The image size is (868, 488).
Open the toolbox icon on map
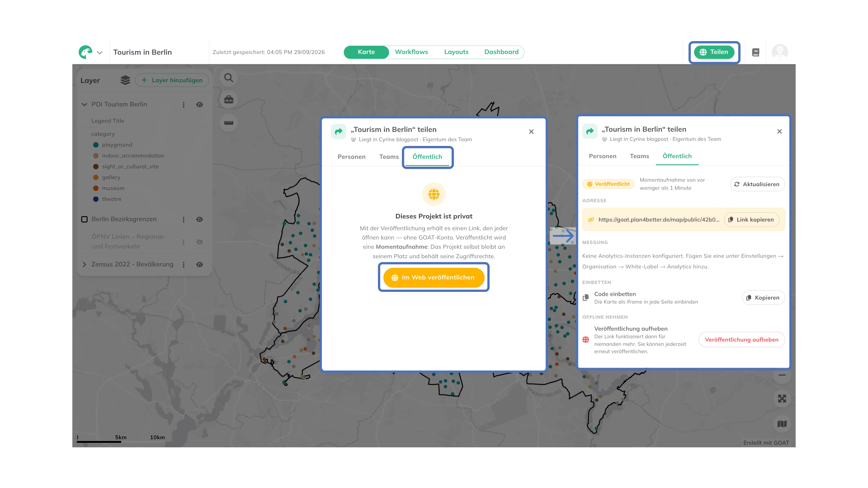[229, 100]
